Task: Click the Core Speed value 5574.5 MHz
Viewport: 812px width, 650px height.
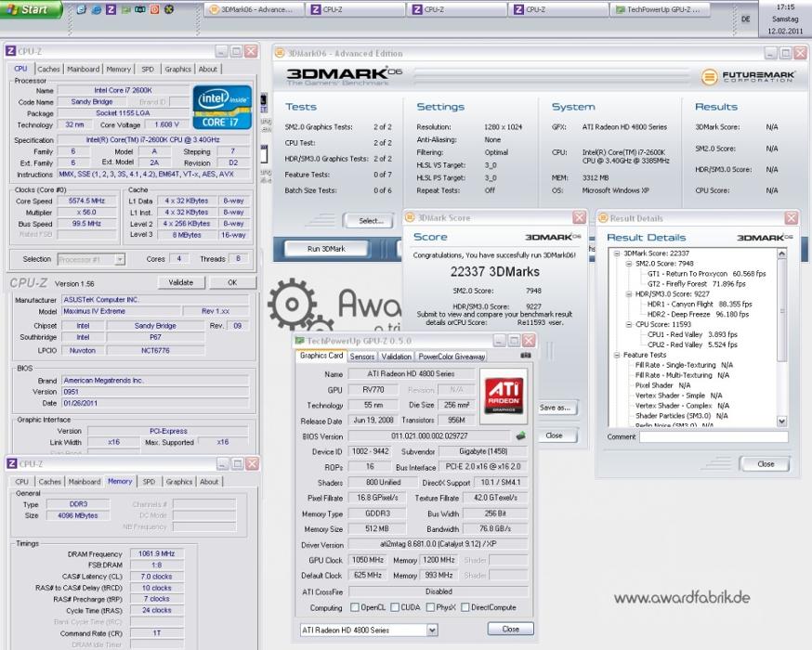Action: tap(87, 201)
